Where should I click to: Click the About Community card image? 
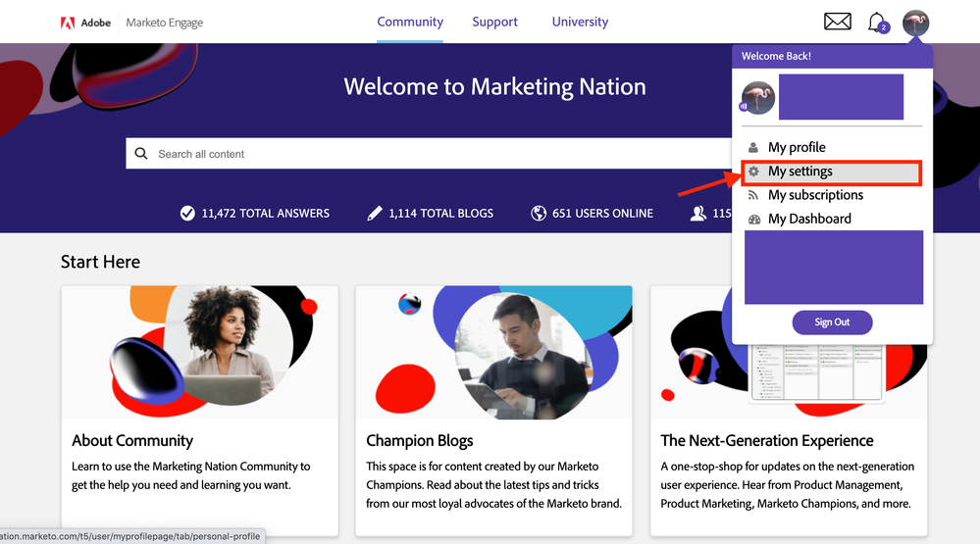(200, 352)
